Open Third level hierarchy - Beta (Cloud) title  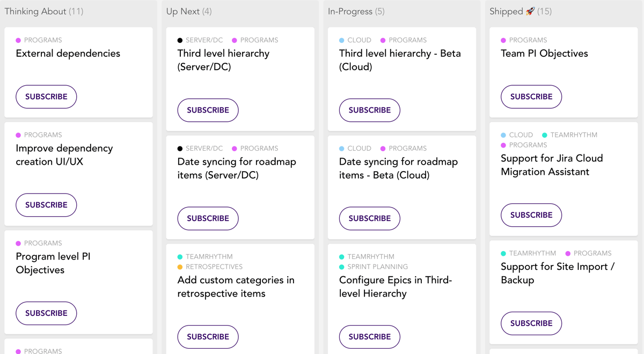pyautogui.click(x=400, y=60)
